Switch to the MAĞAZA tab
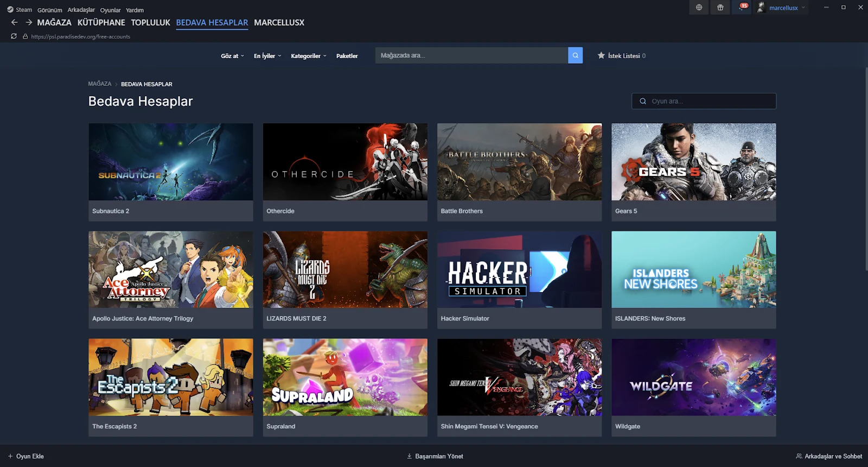This screenshot has width=868, height=467. pyautogui.click(x=54, y=22)
